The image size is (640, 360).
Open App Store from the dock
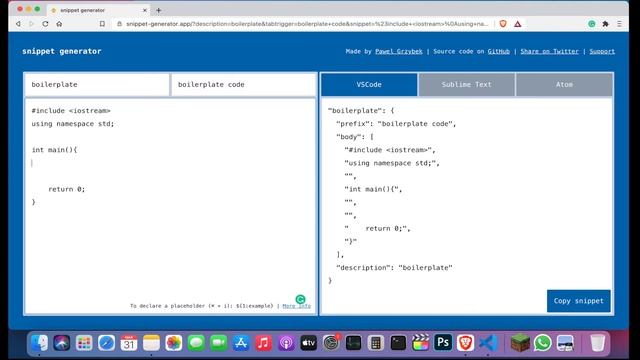point(241,343)
